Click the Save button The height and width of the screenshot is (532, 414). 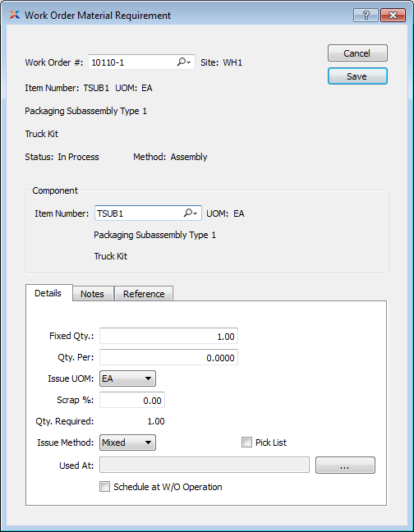point(357,76)
